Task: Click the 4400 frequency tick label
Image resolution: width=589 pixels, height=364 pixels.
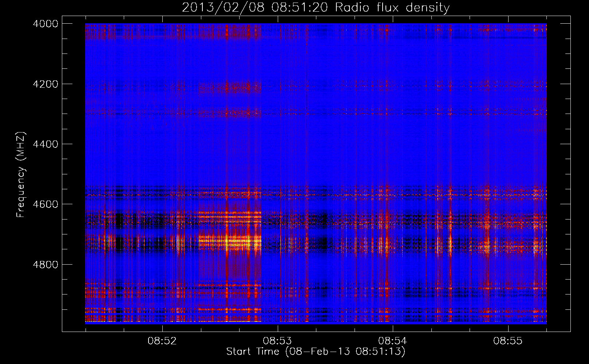Action: (46, 144)
